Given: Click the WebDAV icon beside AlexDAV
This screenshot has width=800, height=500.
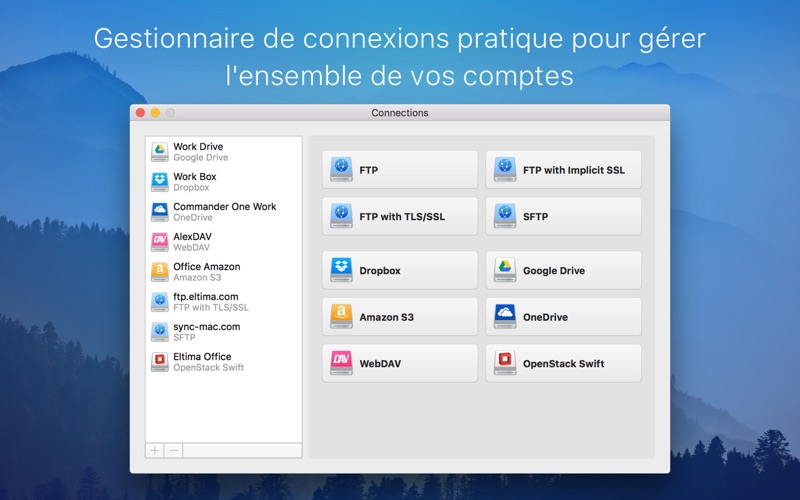Looking at the screenshot, I should click(x=160, y=242).
